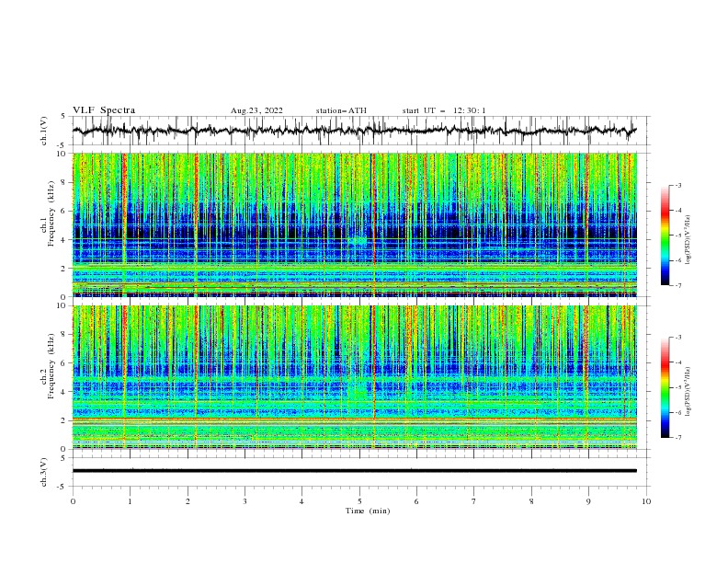Click the ch.2 spectrogram plot area
Viewport: 728px width, 563px height.
pos(355,377)
